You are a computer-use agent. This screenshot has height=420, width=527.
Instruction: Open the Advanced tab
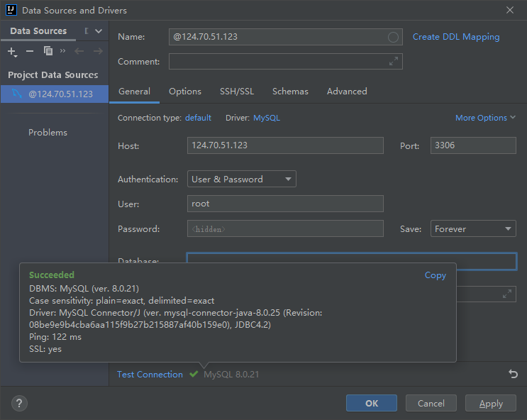coord(347,91)
